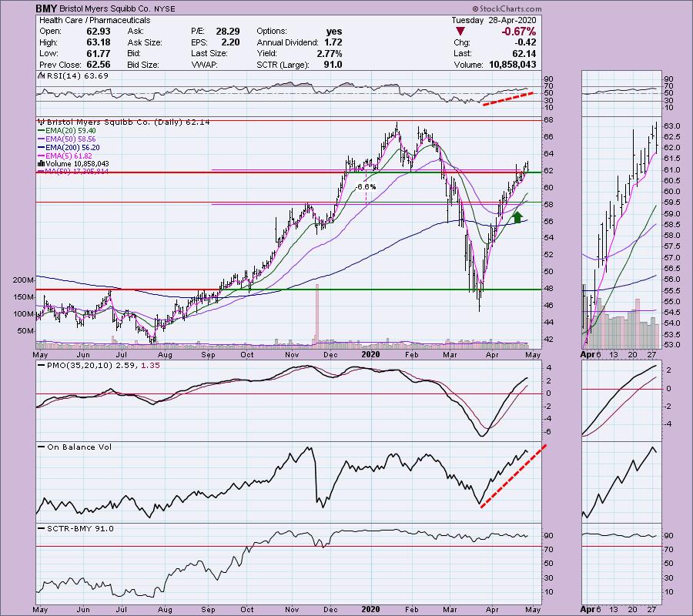Click the 'Ask Size:' field label
The width and height of the screenshot is (693, 616).
coord(145,42)
